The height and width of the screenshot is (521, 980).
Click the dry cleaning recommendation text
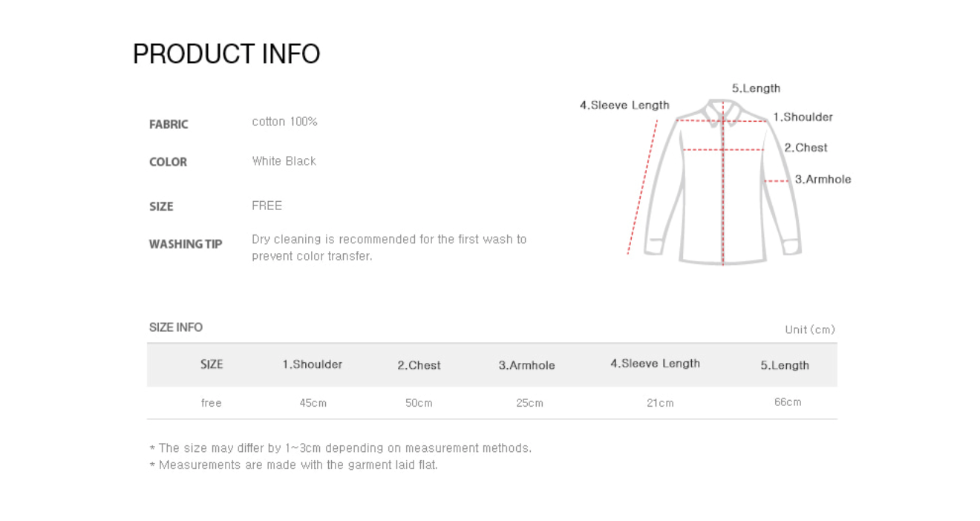click(388, 248)
